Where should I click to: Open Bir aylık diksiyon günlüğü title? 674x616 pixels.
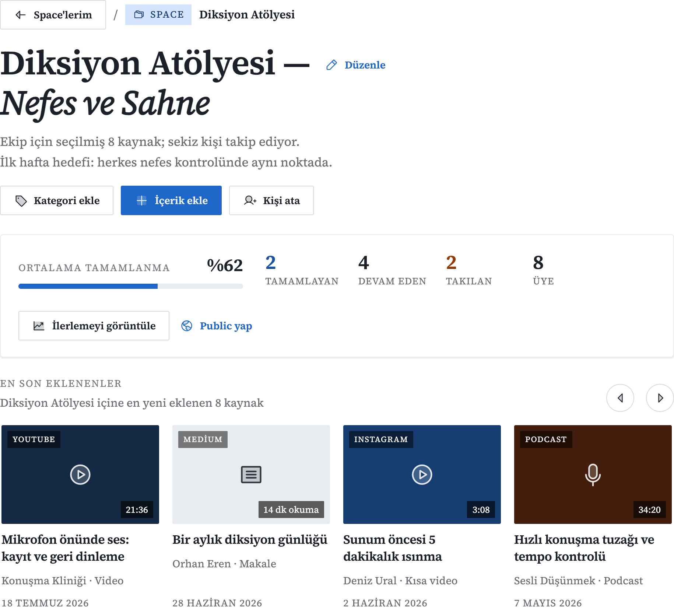250,540
